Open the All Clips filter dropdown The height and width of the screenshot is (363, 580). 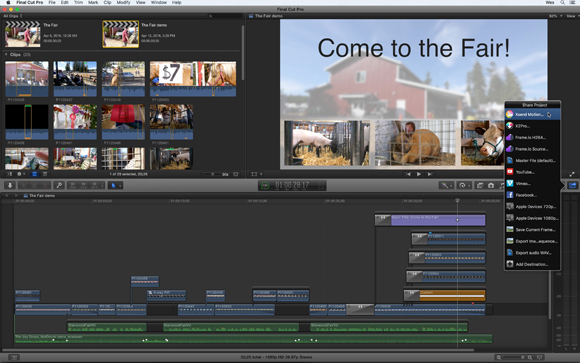(x=13, y=16)
